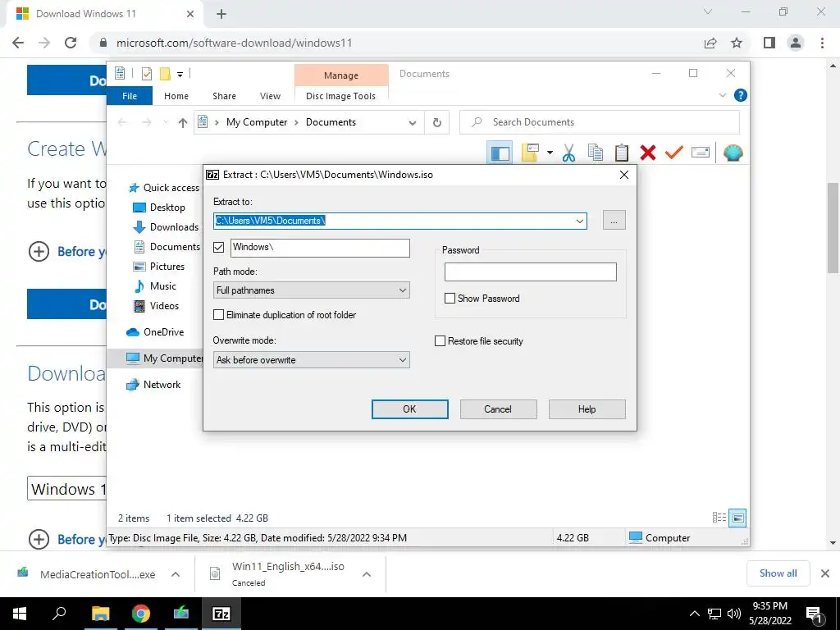
Task: Open the Chrome three-dot menu
Action: coord(822,43)
